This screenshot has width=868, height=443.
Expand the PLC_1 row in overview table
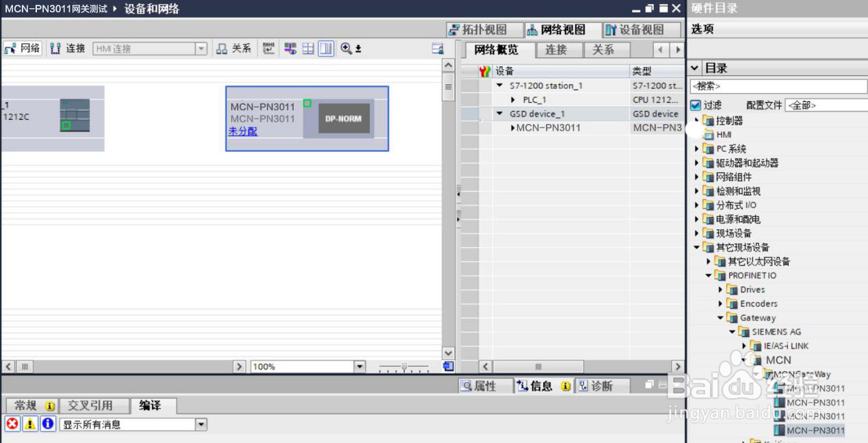click(x=514, y=100)
